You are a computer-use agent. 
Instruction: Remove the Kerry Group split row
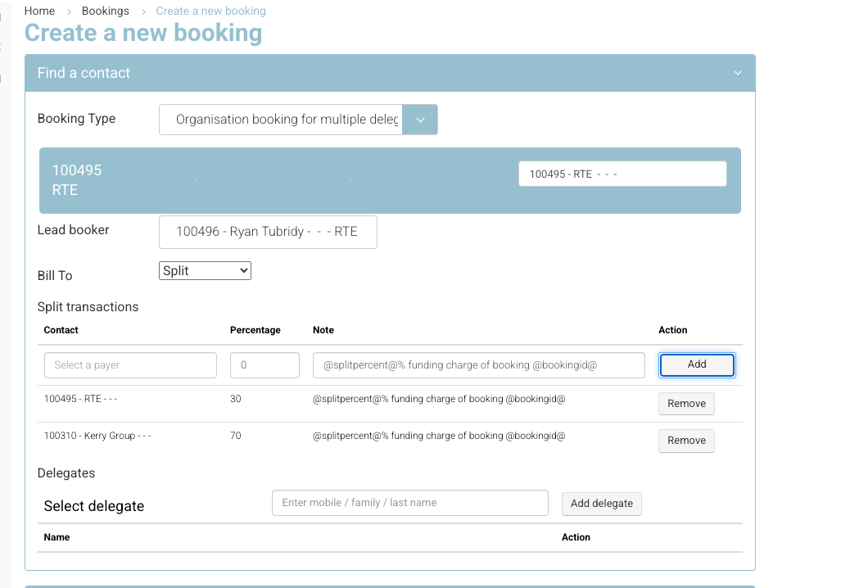[686, 441]
